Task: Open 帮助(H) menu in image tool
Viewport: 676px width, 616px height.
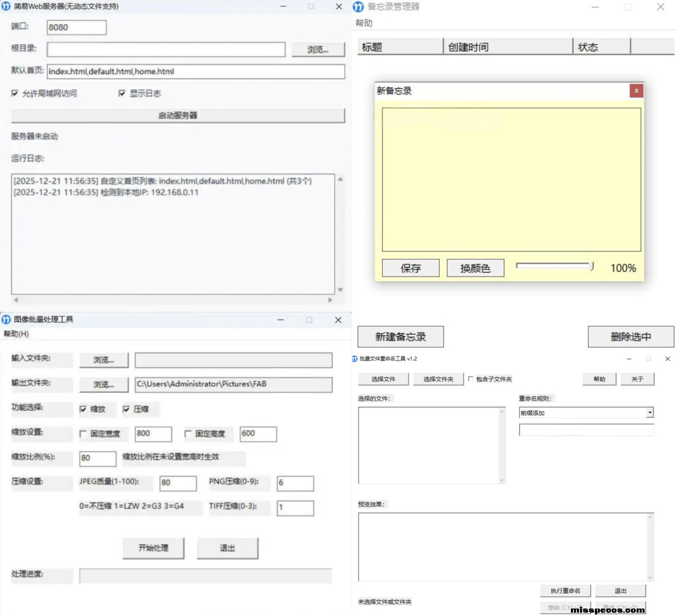Action: 16,334
